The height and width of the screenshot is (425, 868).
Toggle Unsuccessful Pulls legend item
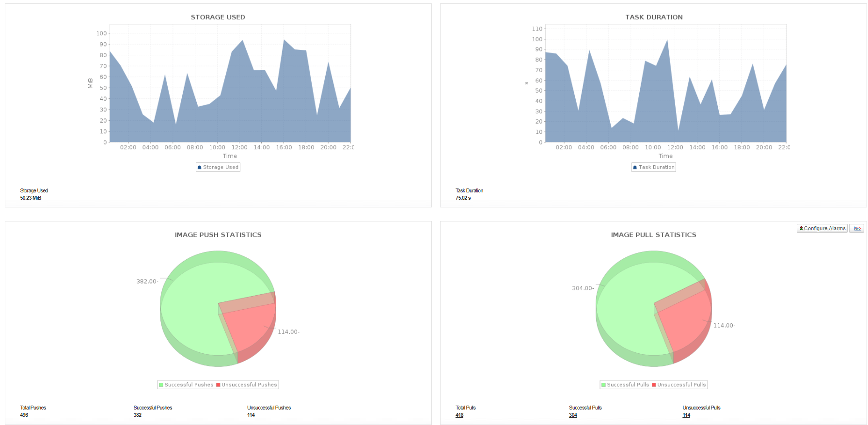(x=679, y=385)
